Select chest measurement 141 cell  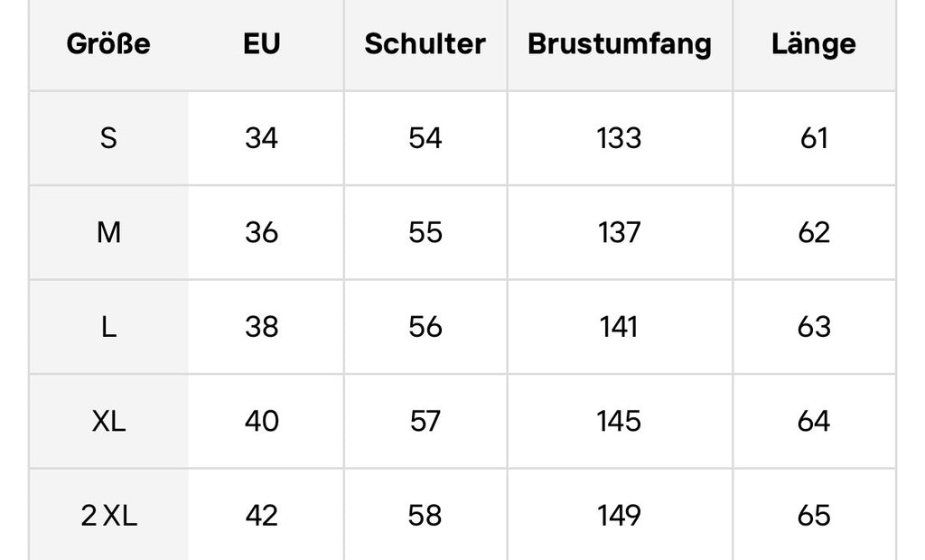pos(620,327)
